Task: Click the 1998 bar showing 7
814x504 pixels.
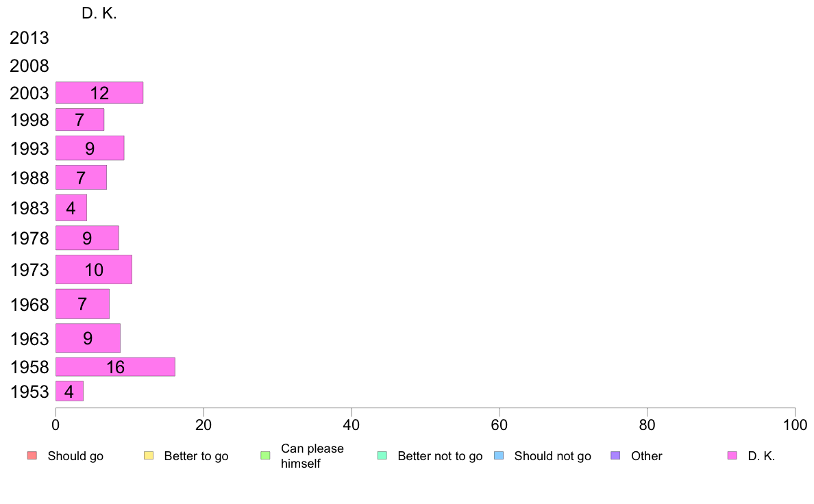Action: tap(80, 120)
